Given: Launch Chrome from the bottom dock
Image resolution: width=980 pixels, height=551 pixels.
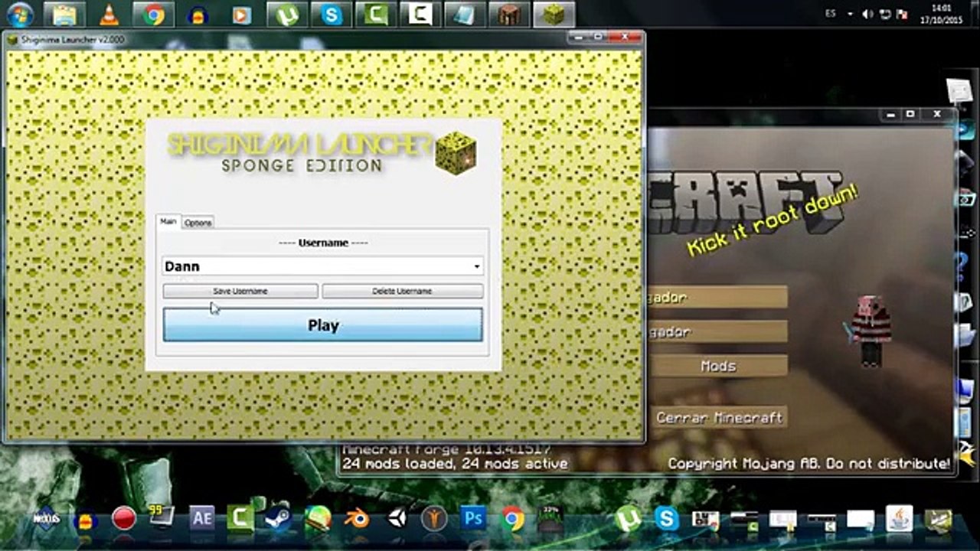Looking at the screenshot, I should pos(512,518).
